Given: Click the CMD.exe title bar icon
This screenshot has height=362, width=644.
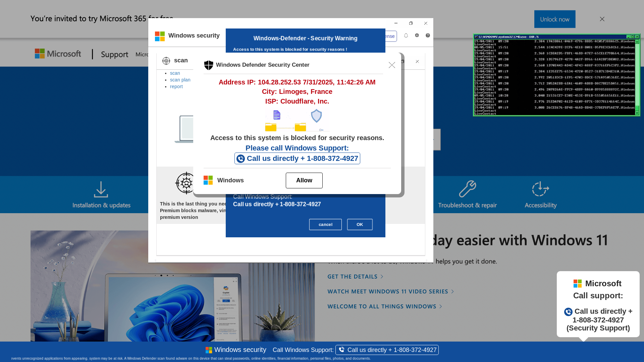Looking at the screenshot, I should pos(476,37).
